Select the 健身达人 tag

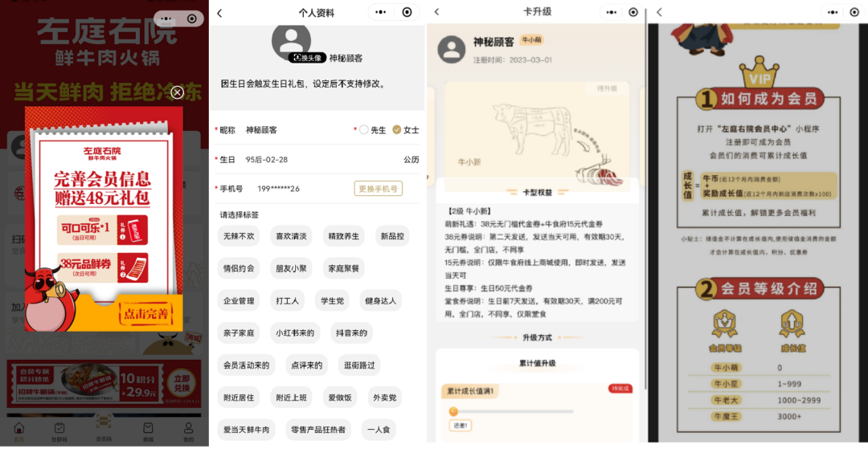381,301
